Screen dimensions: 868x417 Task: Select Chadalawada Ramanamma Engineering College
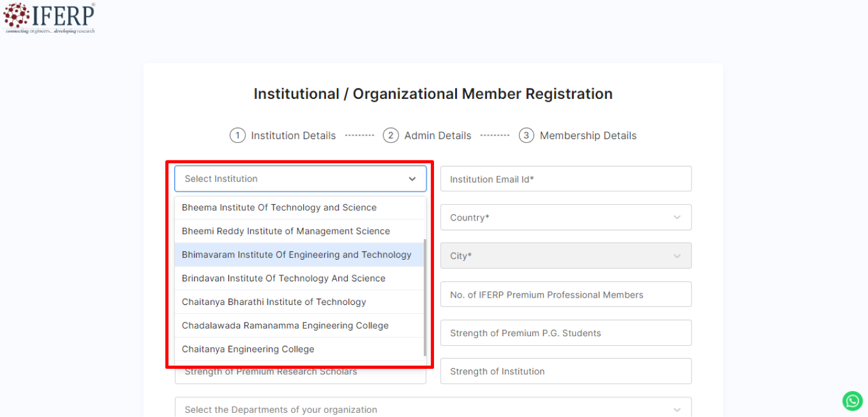coord(285,325)
